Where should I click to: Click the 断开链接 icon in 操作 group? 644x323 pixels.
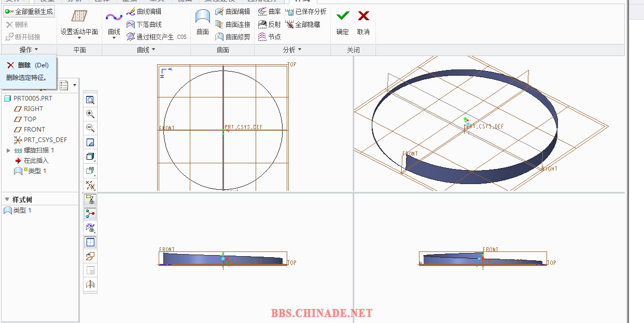tap(9, 37)
